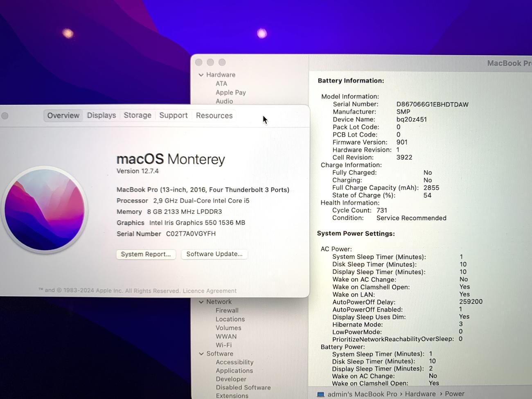Screen dimensions: 532x399
Task: Select Audio in the sidebar
Action: click(x=224, y=101)
